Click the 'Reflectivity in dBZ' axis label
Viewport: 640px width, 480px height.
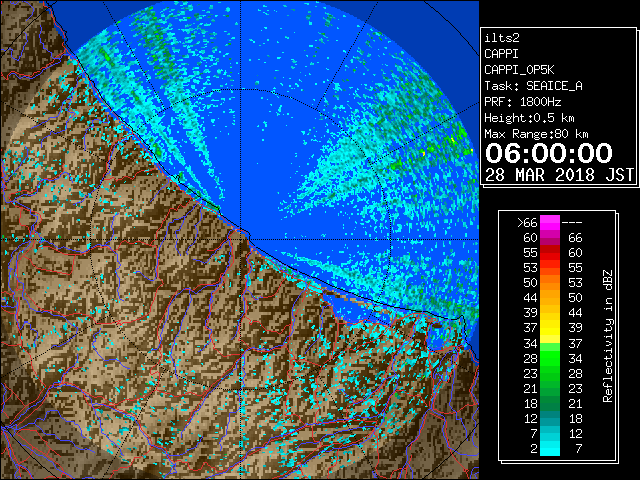coord(608,336)
